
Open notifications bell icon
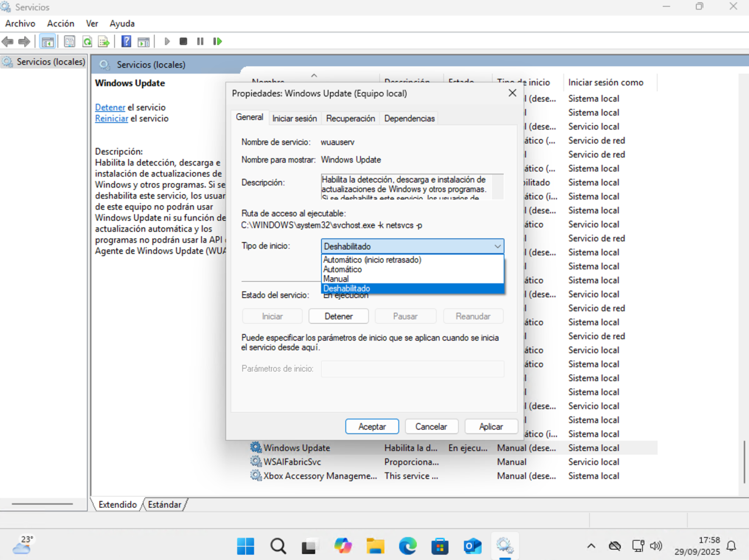tap(732, 546)
